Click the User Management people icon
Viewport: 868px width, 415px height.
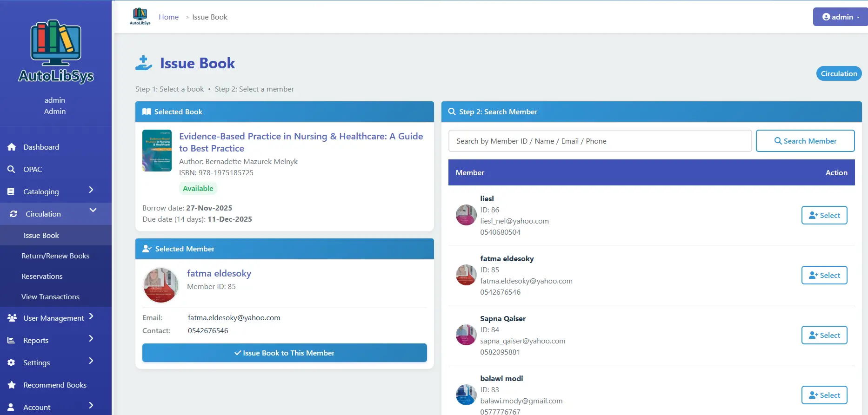(x=12, y=318)
